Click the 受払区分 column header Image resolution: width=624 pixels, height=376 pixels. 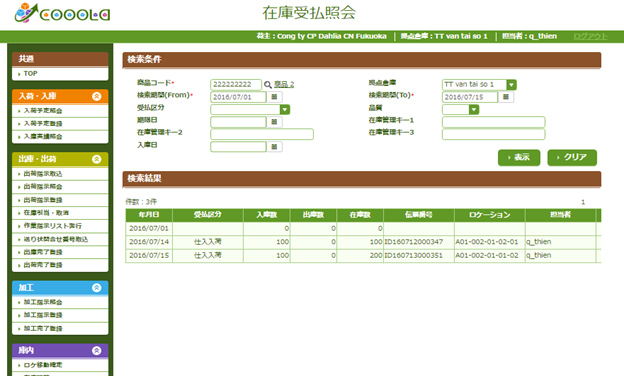coord(208,215)
